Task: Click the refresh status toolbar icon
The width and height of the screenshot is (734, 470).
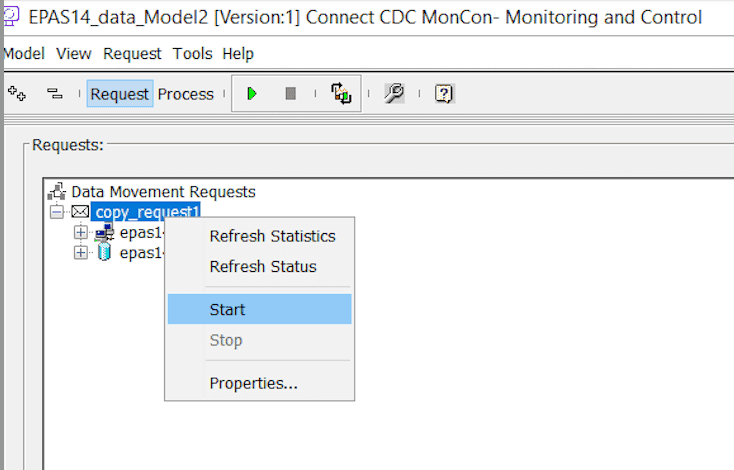Action: coord(342,94)
